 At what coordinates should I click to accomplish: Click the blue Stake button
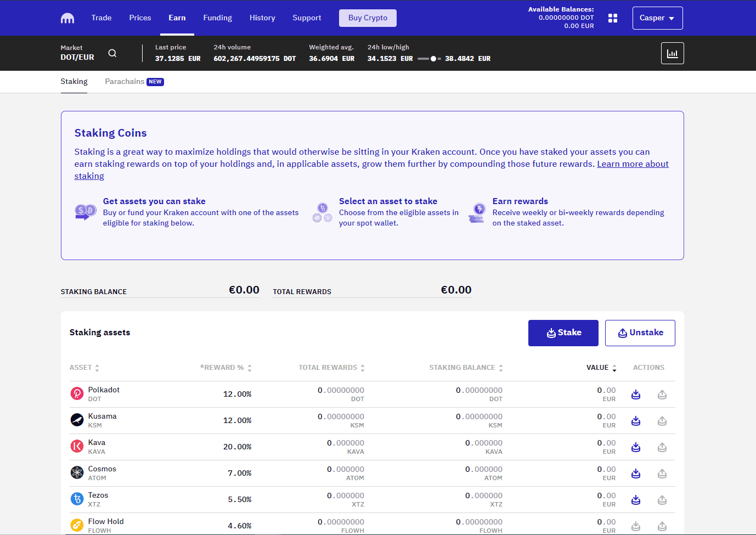tap(563, 333)
